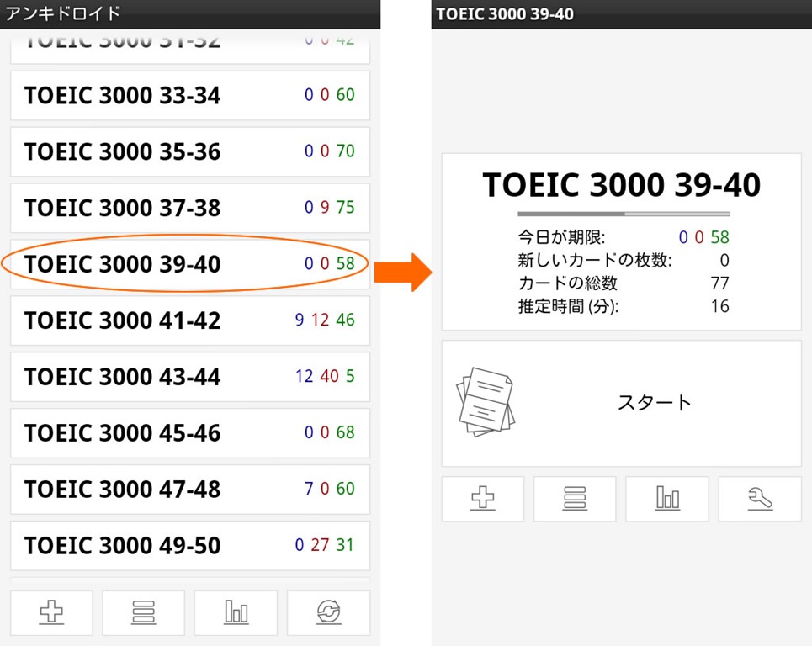Open the circled TOEIC 3000 39-40 deck

point(189,264)
